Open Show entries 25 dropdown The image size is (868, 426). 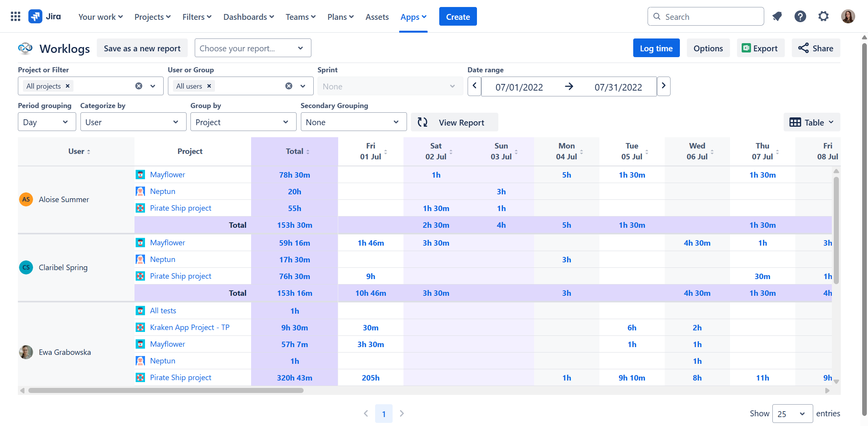(x=792, y=414)
